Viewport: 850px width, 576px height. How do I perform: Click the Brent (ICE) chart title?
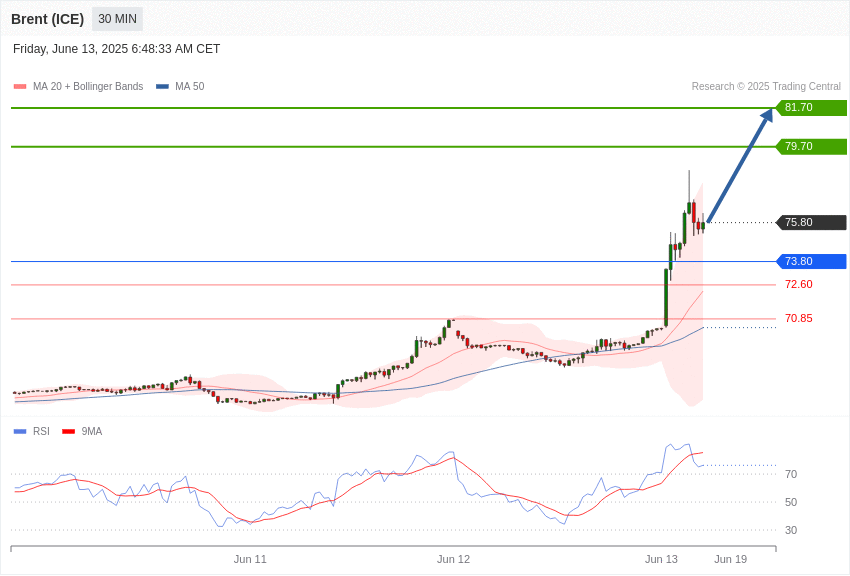[x=48, y=19]
